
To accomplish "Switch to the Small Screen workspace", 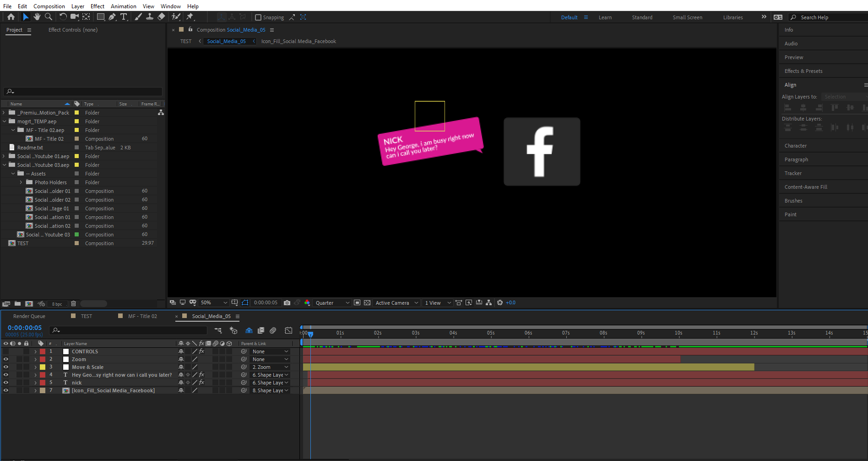I will click(687, 17).
